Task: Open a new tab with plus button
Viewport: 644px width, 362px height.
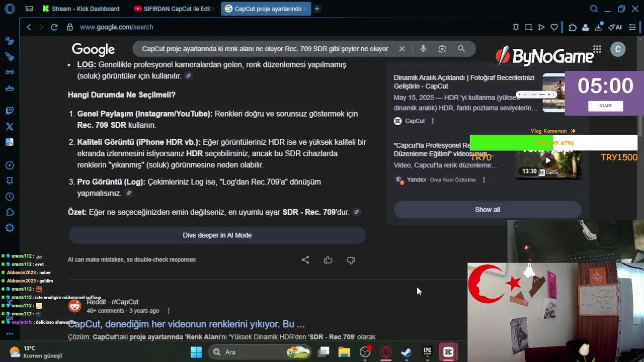Action: tap(317, 9)
